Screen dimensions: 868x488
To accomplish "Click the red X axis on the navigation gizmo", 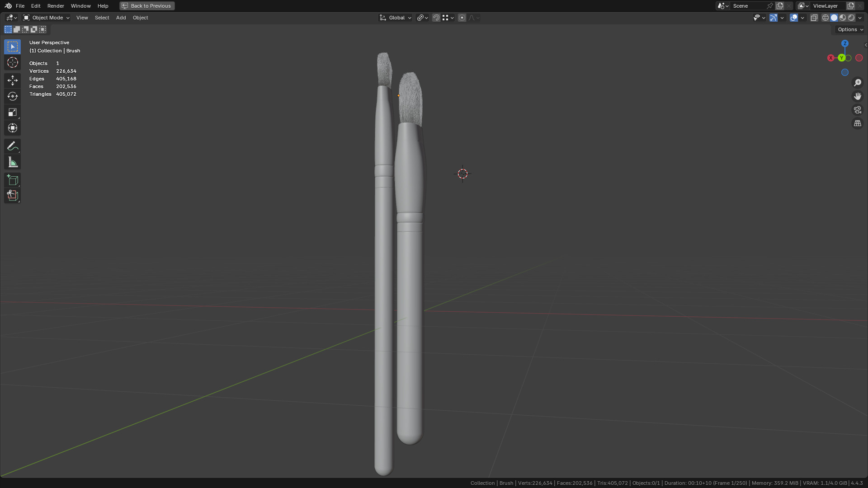I will [x=831, y=58].
